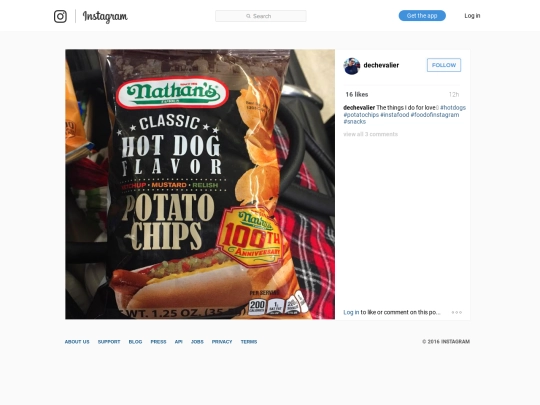This screenshot has height=405, width=540.
Task: Click the magnifier icon in the search box
Action: 248,16
